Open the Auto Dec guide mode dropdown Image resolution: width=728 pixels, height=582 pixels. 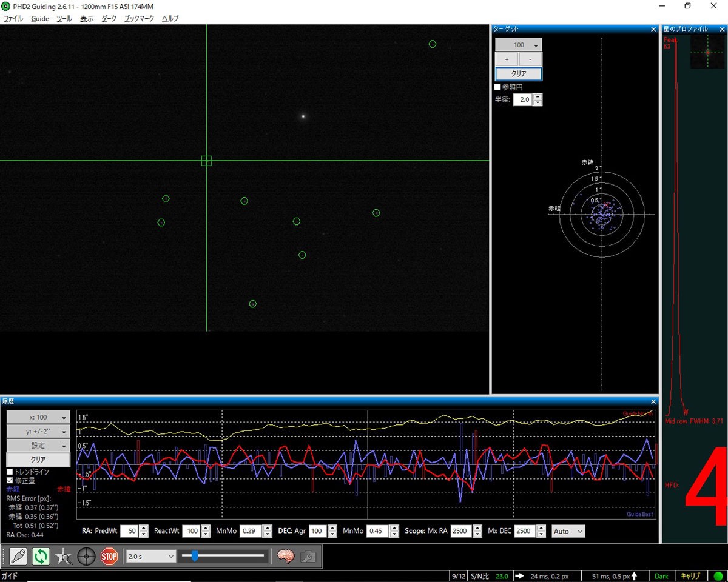click(x=568, y=531)
